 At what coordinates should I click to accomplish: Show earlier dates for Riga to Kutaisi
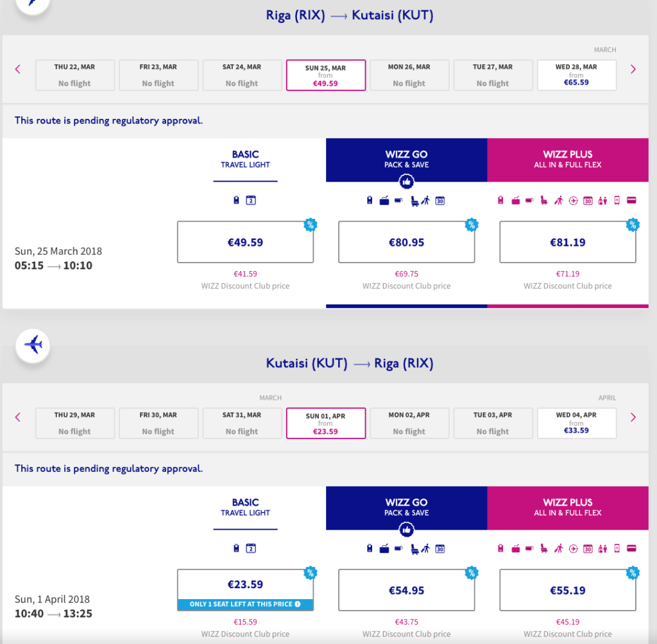(18, 69)
